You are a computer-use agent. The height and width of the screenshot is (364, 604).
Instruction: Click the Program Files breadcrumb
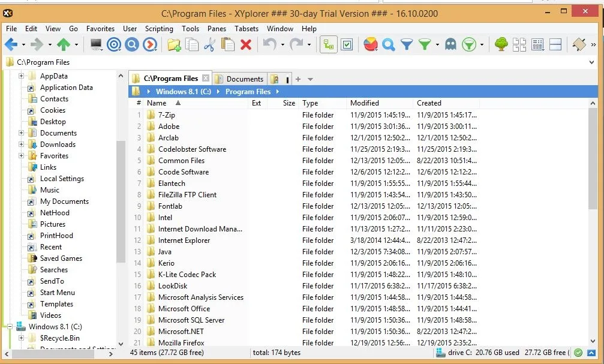pyautogui.click(x=248, y=92)
